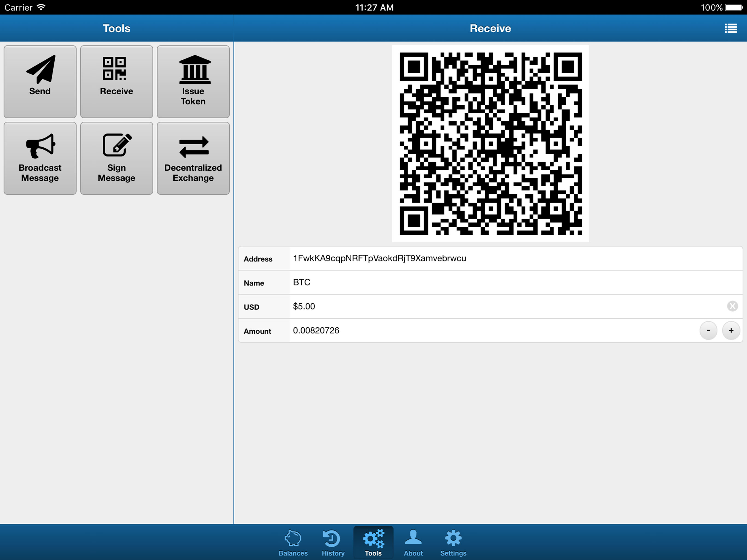Screen dimensions: 747x560
Task: Select the Tools tab
Action: point(373,543)
